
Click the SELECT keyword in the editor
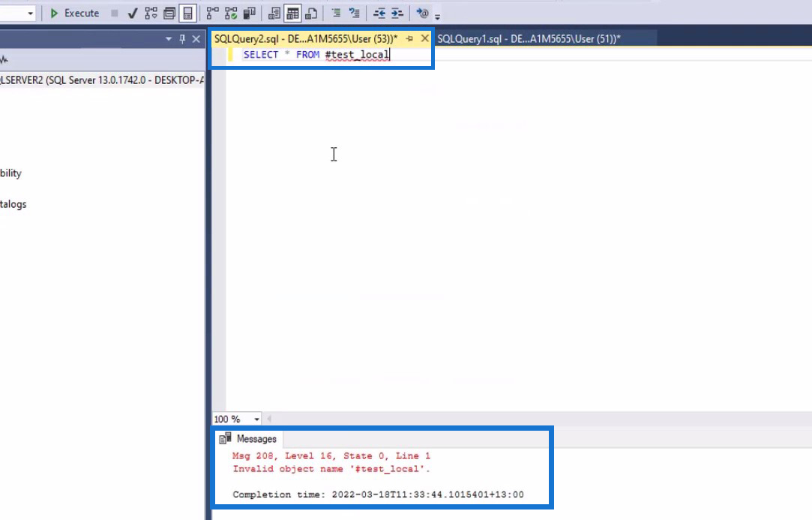coord(261,55)
